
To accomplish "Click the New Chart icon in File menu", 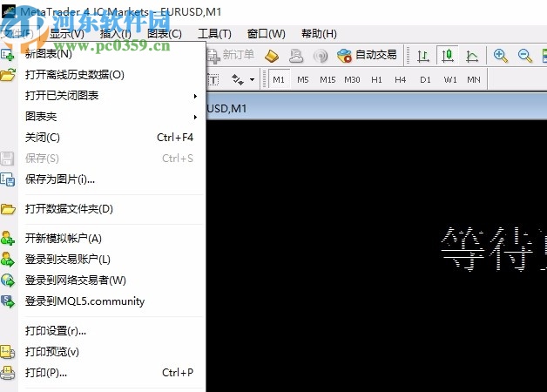I will pos(7,55).
